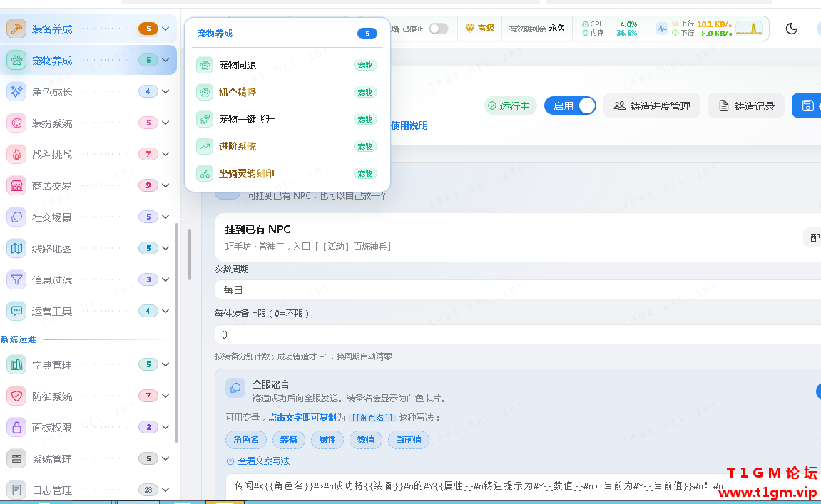Viewport: 821px width, 504px height.
Task: Expand the 系统管理 group chevron
Action: coord(165,459)
